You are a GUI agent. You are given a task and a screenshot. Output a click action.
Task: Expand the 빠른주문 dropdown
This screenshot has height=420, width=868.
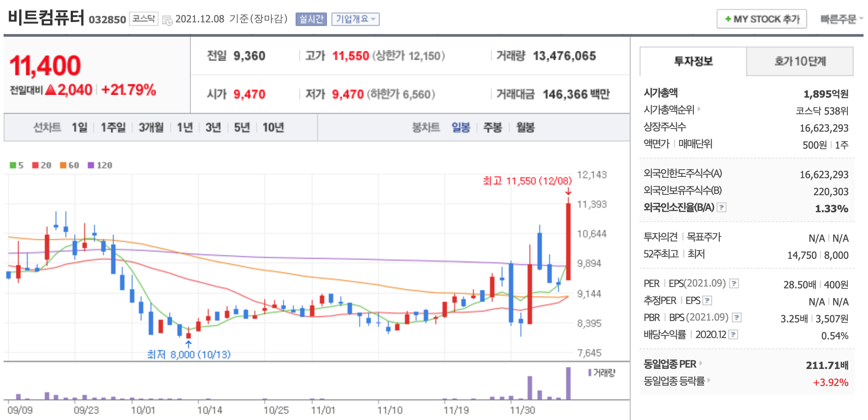pos(841,19)
